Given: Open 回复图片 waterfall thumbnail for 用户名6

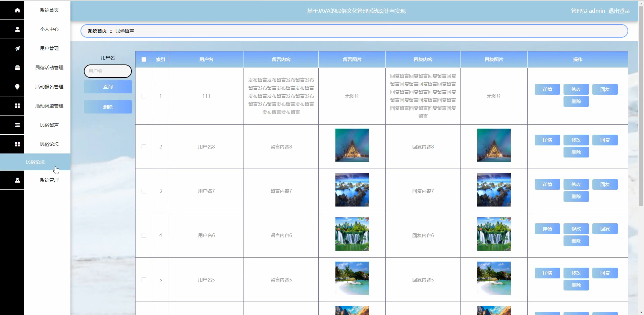Looking at the screenshot, I should tap(494, 234).
